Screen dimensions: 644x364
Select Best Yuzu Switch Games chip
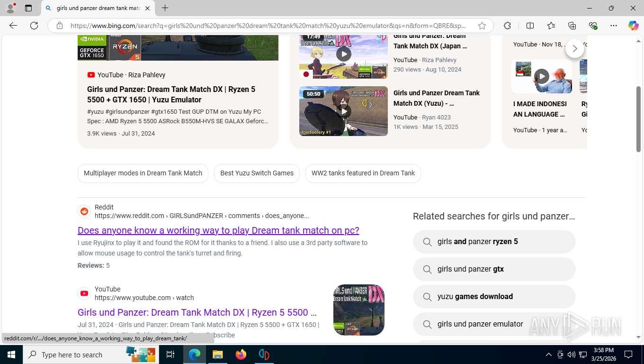(257, 173)
